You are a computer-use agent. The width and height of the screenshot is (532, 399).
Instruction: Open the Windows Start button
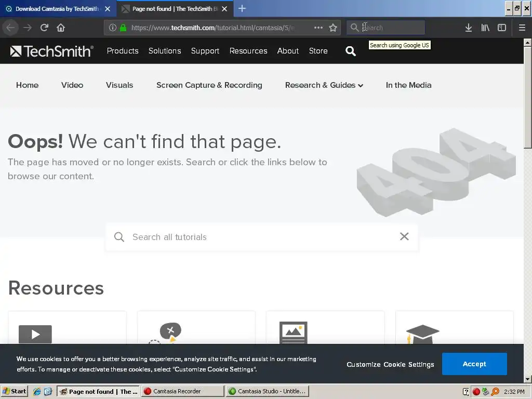pos(14,391)
